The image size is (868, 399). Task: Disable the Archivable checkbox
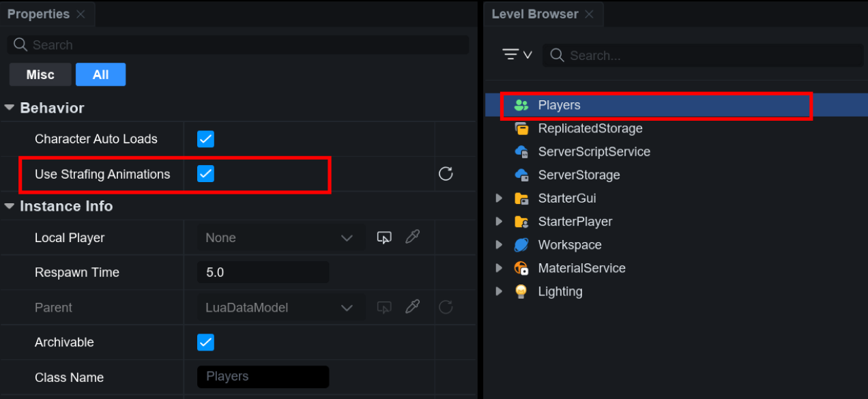pyautogui.click(x=205, y=342)
